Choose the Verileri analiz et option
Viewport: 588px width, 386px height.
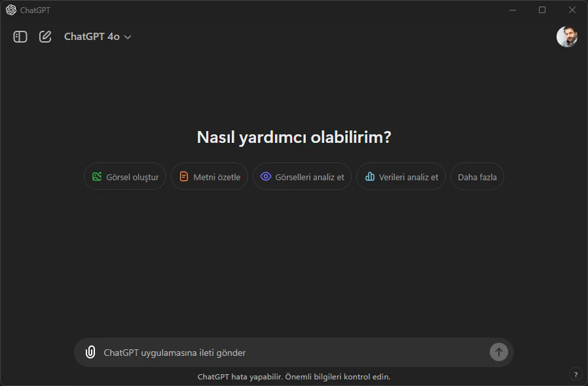tap(401, 176)
